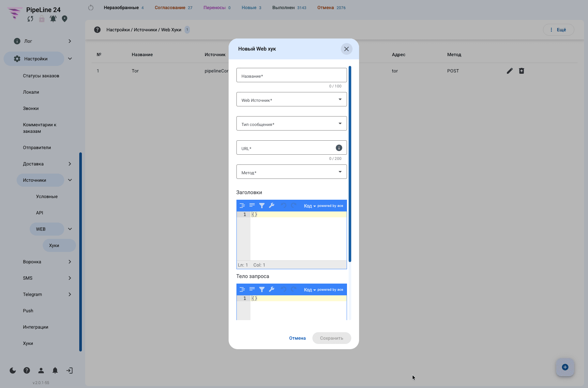Screen dimensions: 588x388
Task: Expand the Telegram submenu chevron
Action: [x=70, y=294]
